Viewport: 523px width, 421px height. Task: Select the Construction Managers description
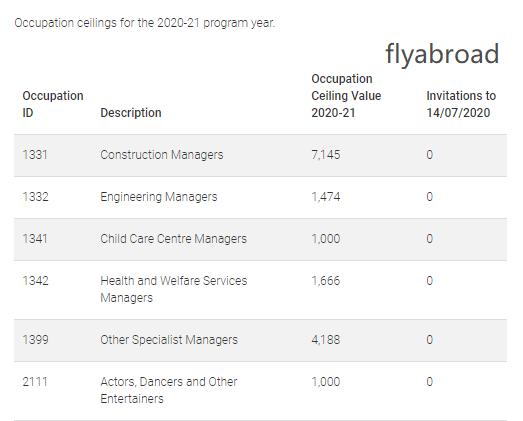[162, 155]
